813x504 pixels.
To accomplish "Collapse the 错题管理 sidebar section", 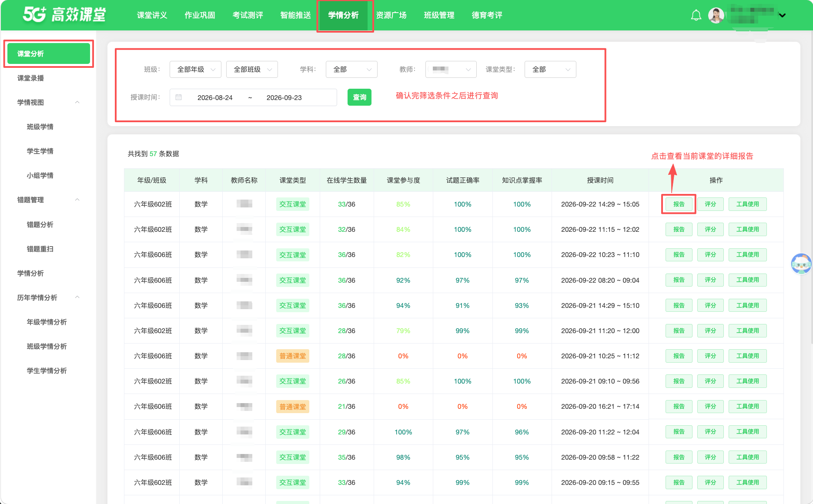I will coord(77,200).
